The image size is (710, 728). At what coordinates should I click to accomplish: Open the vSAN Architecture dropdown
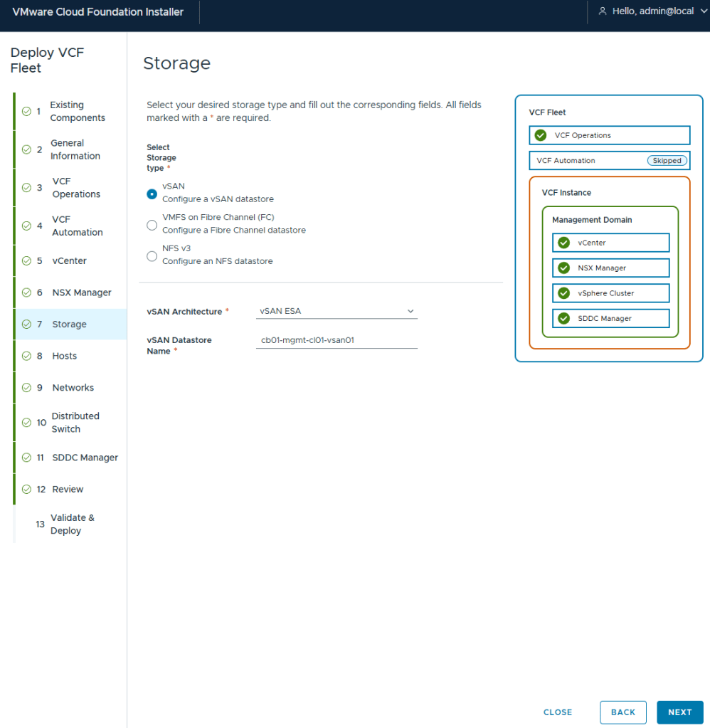click(x=337, y=311)
